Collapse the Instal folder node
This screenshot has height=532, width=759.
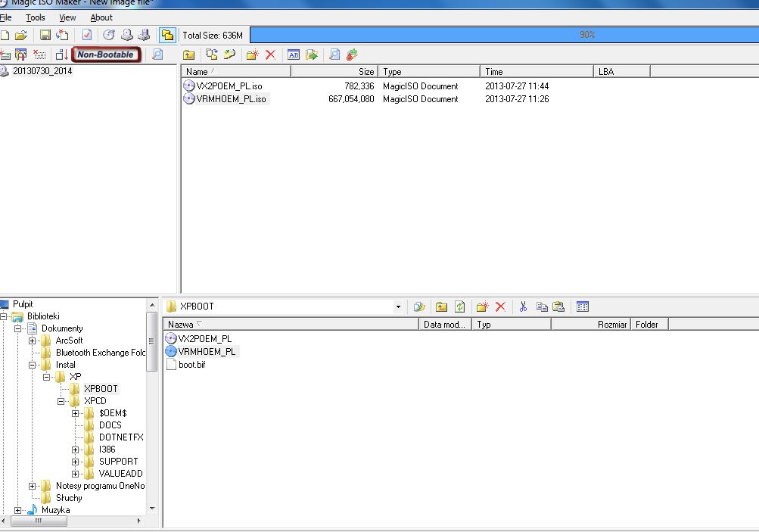point(33,365)
